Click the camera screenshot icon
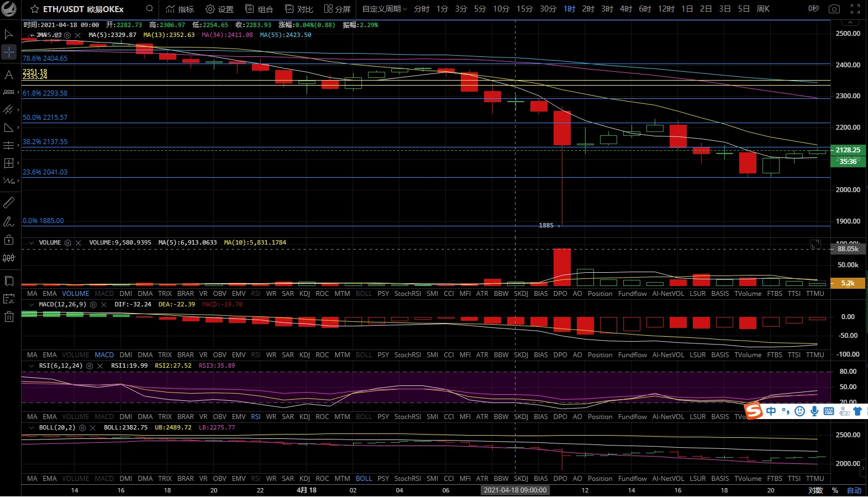868x498 pixels. (834, 9)
